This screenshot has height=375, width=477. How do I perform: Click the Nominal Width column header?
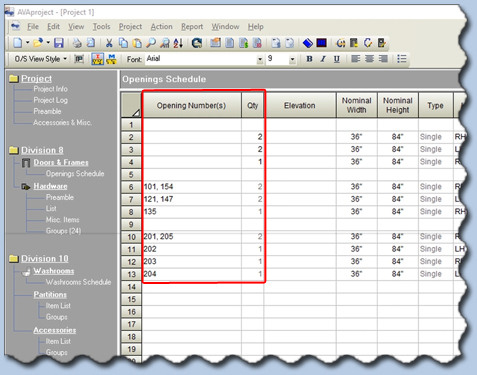point(357,105)
